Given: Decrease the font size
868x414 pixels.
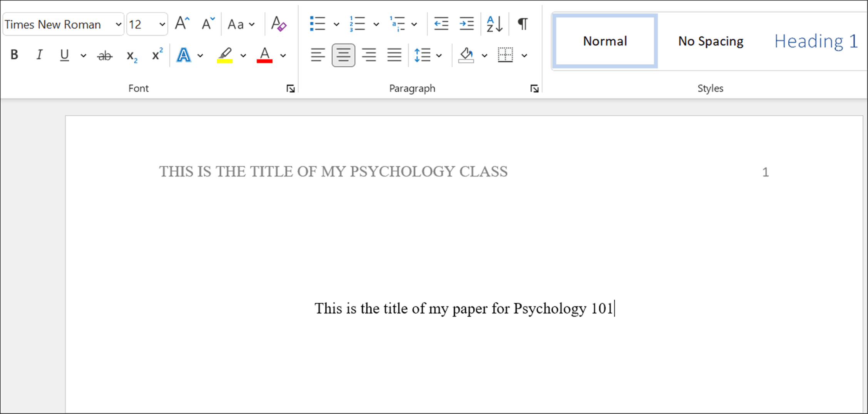Looking at the screenshot, I should [206, 24].
